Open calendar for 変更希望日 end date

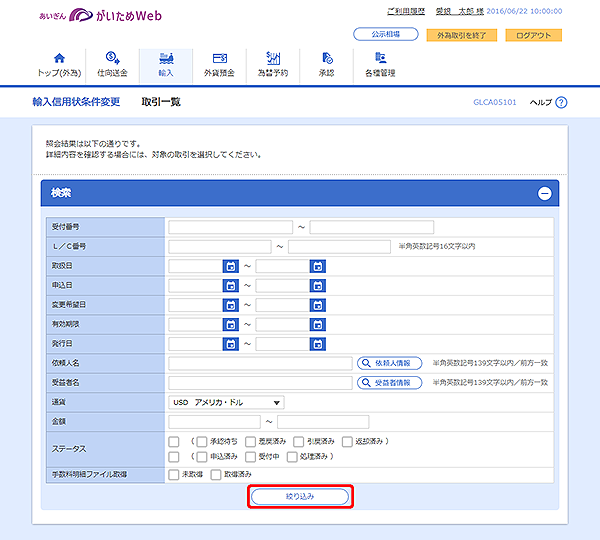(318, 305)
